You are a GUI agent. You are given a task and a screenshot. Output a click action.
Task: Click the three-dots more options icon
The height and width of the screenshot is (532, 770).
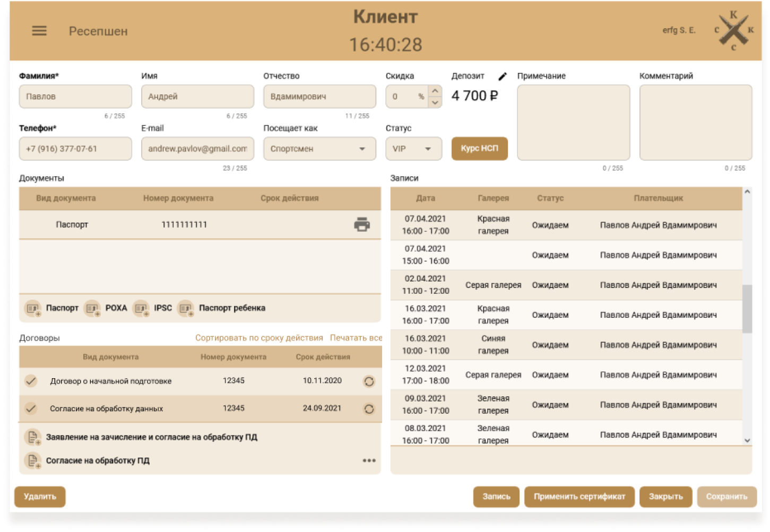pyautogui.click(x=369, y=461)
